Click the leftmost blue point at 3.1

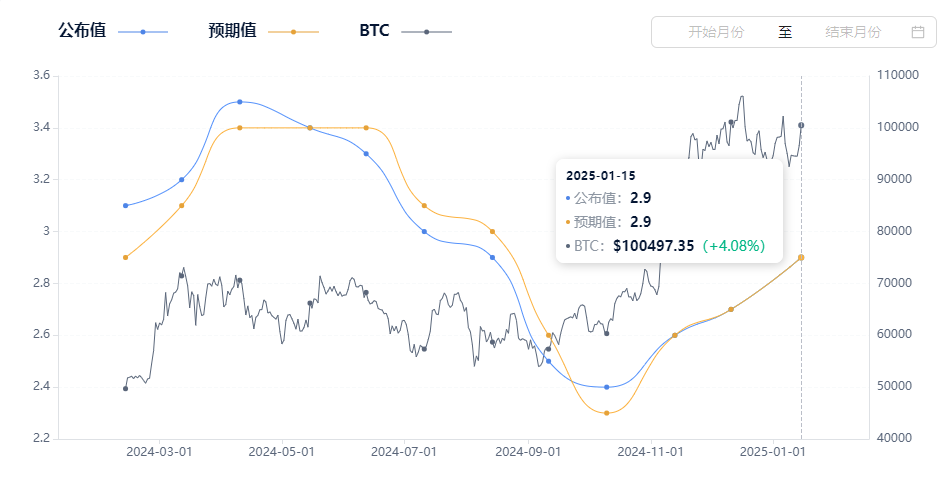point(125,206)
